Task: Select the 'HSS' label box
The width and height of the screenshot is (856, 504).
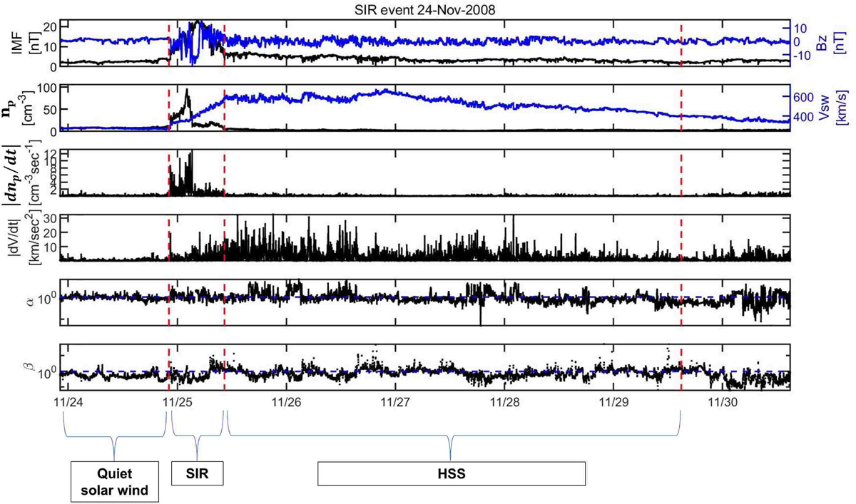Action: click(x=451, y=472)
